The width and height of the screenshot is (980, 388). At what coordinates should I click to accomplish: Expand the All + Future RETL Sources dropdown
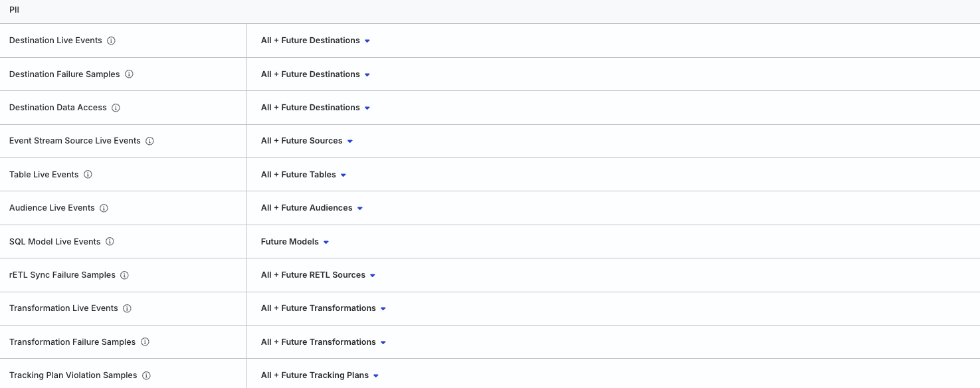tap(318, 275)
